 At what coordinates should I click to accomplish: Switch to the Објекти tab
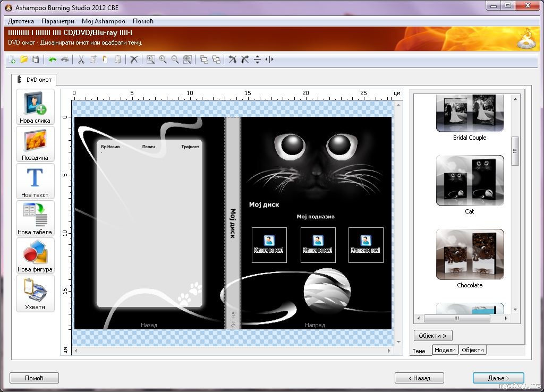[x=472, y=350]
